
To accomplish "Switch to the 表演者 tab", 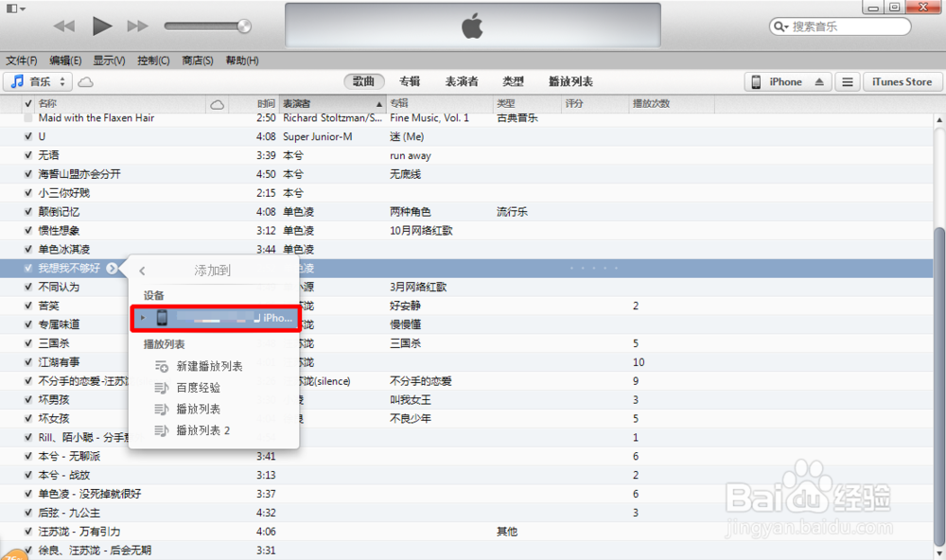I will click(x=462, y=81).
